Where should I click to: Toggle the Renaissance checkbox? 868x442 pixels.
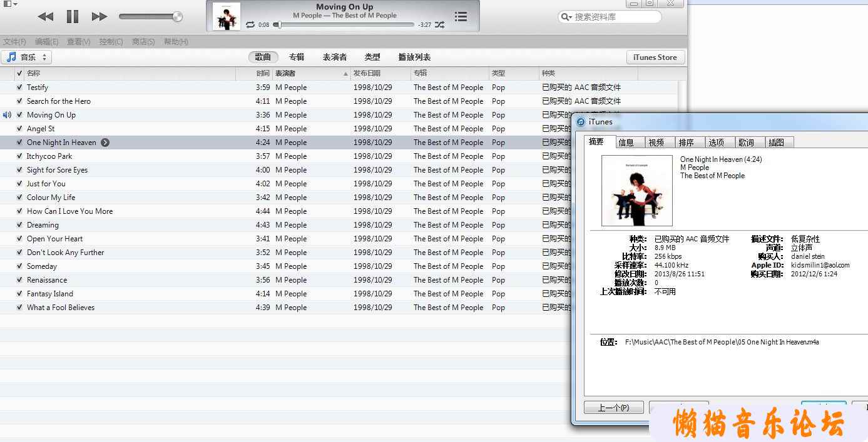click(x=19, y=280)
